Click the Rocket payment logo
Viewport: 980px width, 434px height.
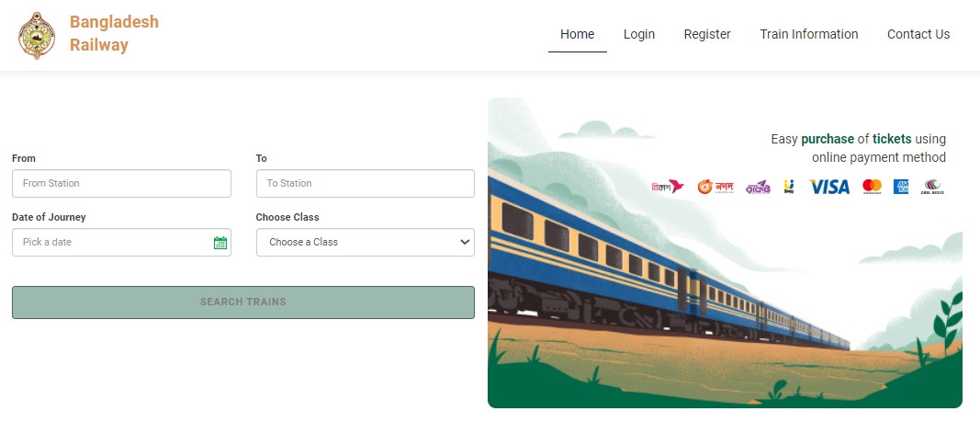(757, 187)
